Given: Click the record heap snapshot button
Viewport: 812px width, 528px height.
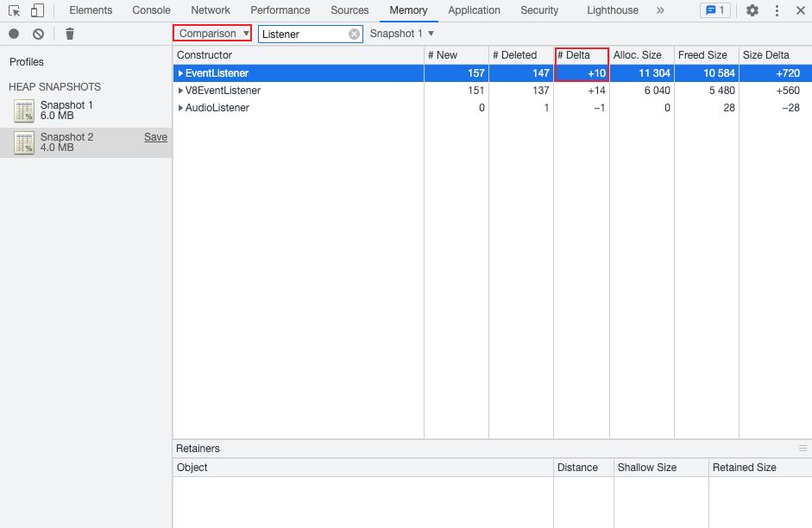Looking at the screenshot, I should click(x=14, y=34).
